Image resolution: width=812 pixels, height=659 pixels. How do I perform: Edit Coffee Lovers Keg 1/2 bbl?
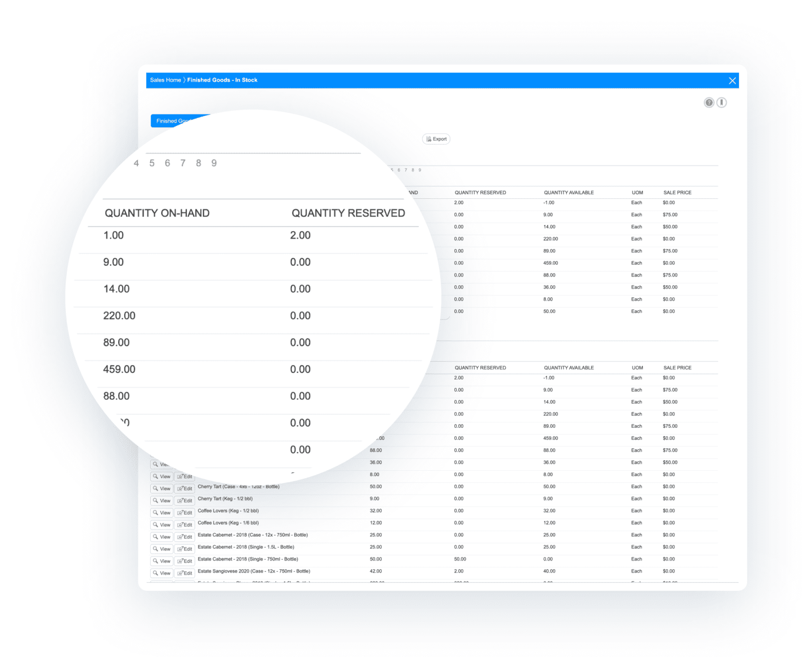coord(185,513)
